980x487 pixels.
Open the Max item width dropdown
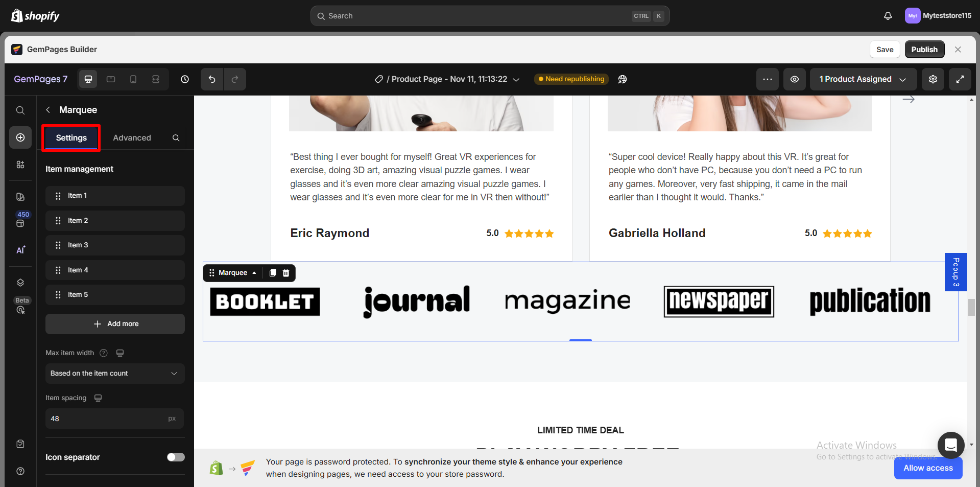tap(115, 373)
